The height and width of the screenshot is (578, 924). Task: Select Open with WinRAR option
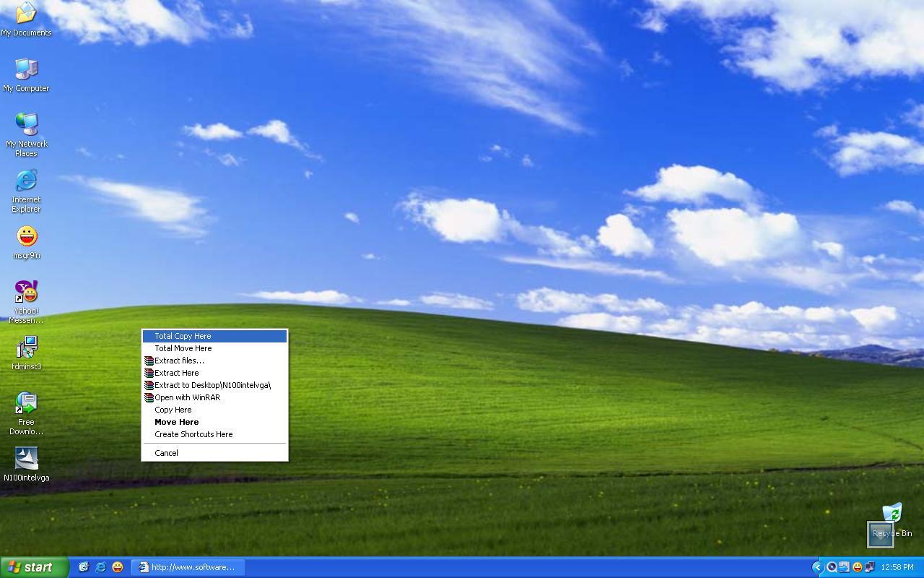coord(187,397)
